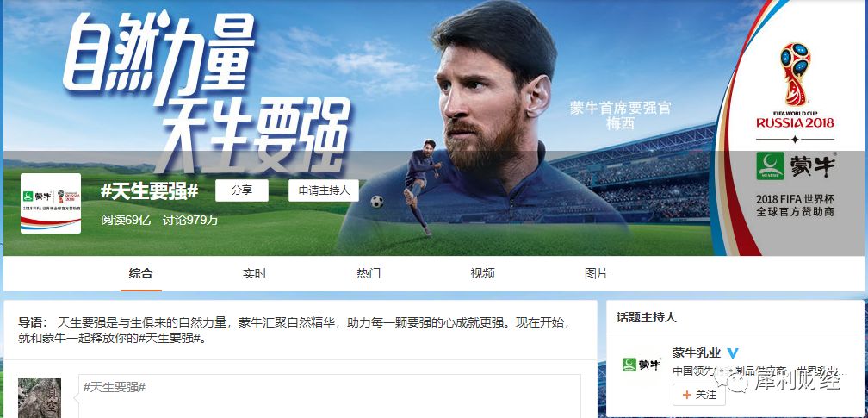Image resolution: width=868 pixels, height=418 pixels.
Task: Click the #天生要强# post input field
Action: click(x=329, y=396)
